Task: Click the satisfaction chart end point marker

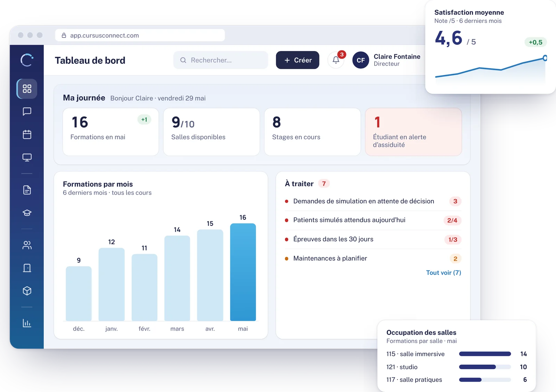Action: [545, 58]
